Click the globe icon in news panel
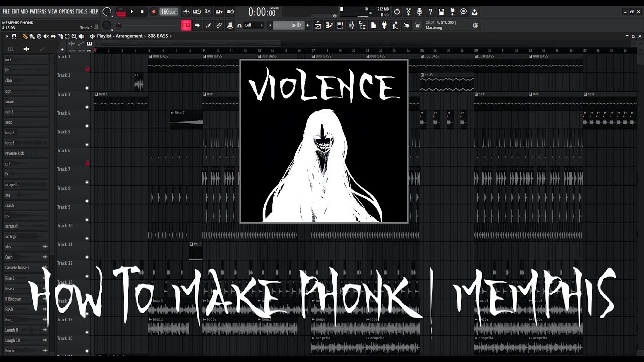 pyautogui.click(x=476, y=25)
